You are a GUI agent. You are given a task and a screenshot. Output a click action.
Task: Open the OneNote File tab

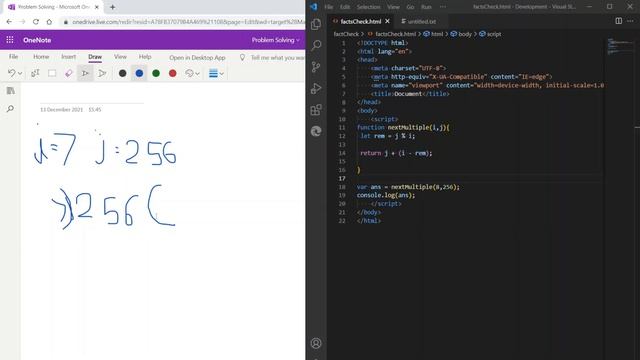pyautogui.click(x=13, y=57)
